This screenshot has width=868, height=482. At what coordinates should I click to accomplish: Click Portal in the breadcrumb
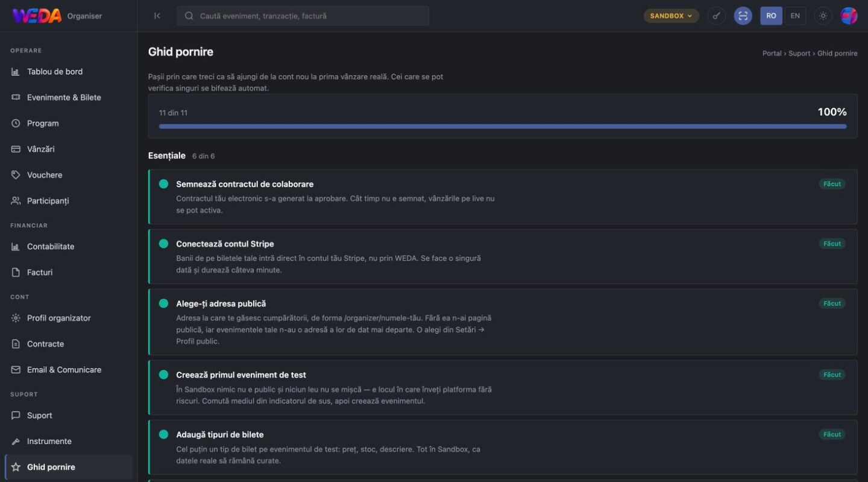(772, 53)
